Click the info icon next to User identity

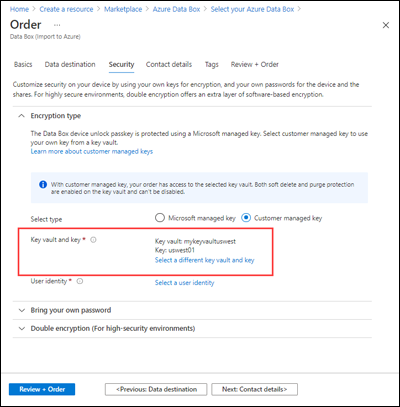click(x=80, y=281)
